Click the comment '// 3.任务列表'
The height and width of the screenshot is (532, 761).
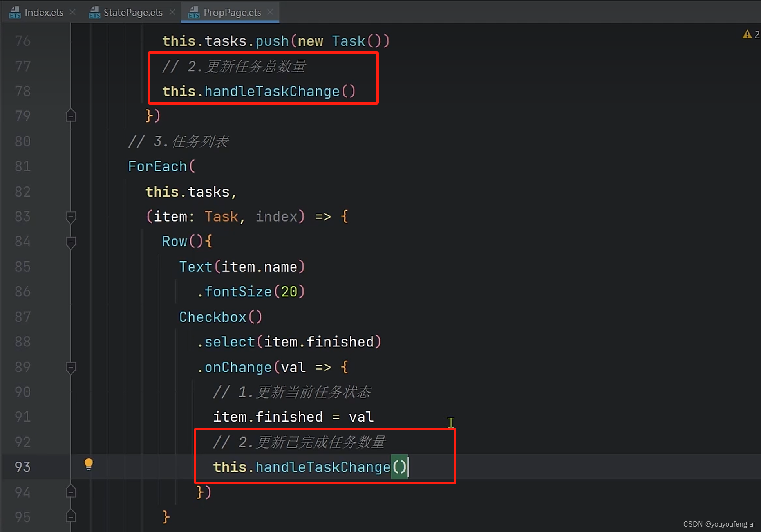[x=179, y=141]
